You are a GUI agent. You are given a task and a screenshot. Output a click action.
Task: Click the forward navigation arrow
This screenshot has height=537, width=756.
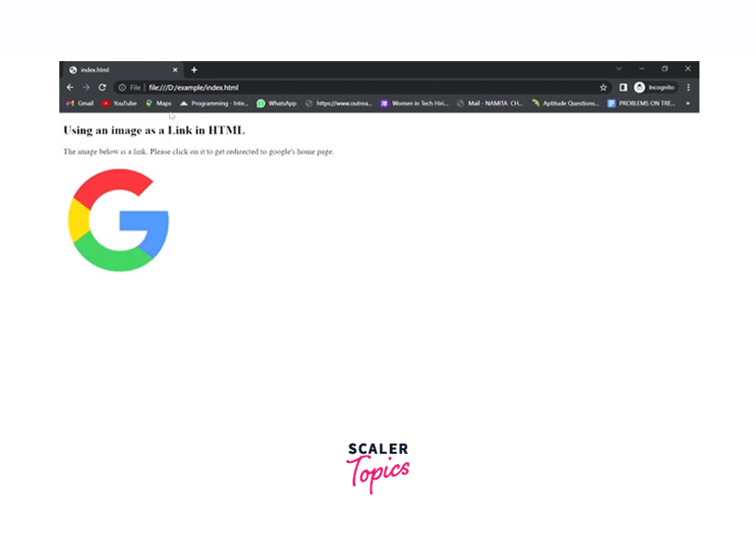point(86,87)
